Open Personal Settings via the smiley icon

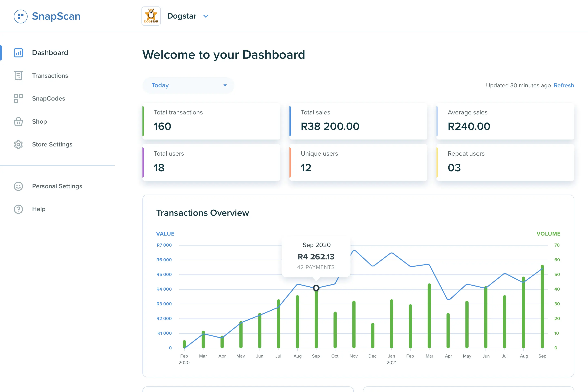point(18,186)
